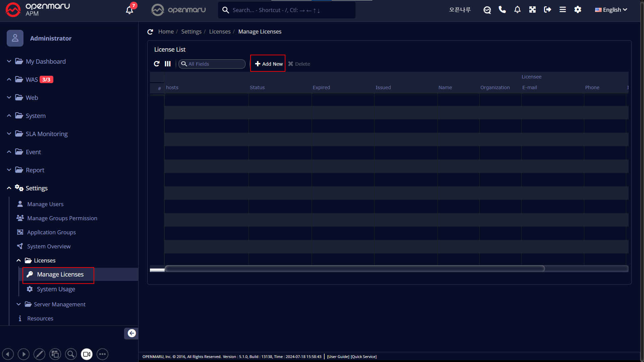Reload the License List with refresh icon
The image size is (644, 362).
(x=157, y=64)
